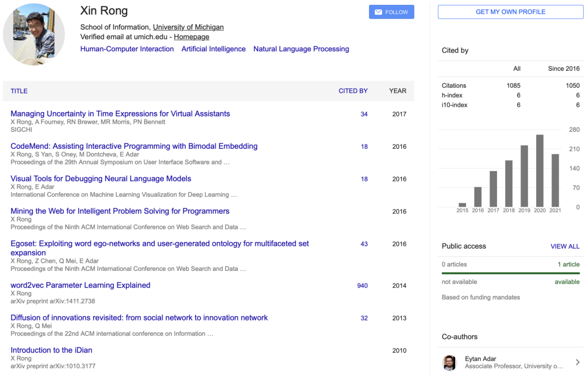Open word2vec Parameter Learning Explained paper
Viewport: 588px width, 376px height.
[x=80, y=285]
